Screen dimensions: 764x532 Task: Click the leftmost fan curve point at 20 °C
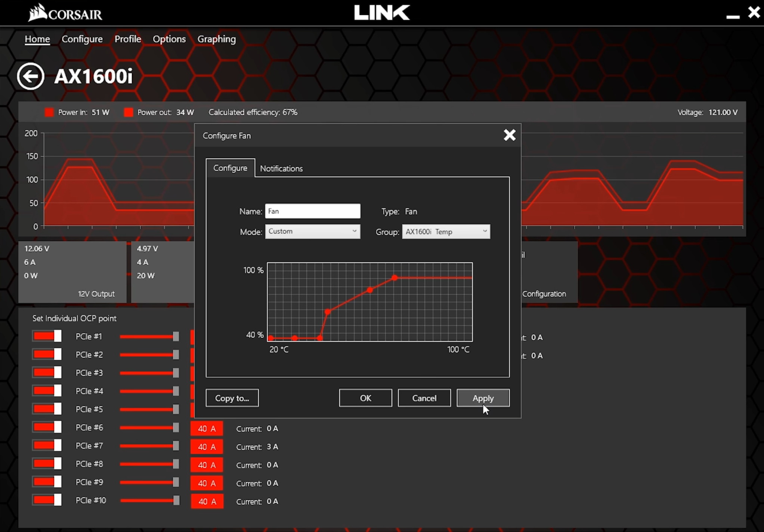coord(271,338)
